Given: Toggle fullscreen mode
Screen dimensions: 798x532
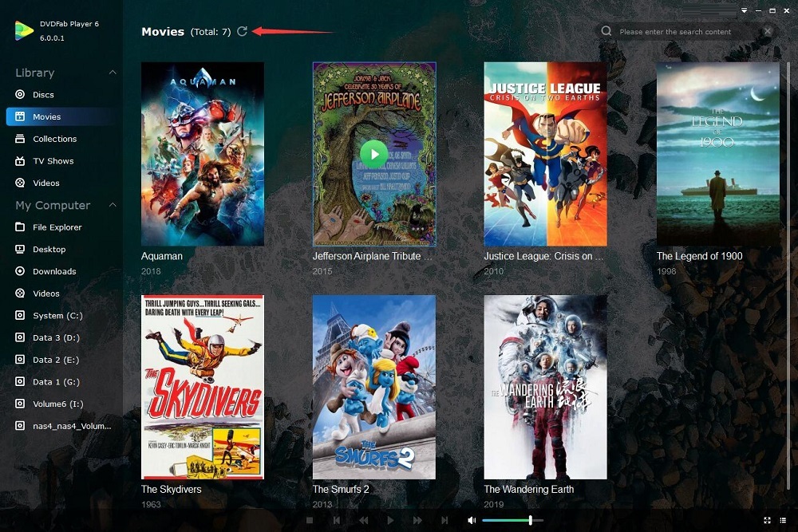Looking at the screenshot, I should coord(767,520).
